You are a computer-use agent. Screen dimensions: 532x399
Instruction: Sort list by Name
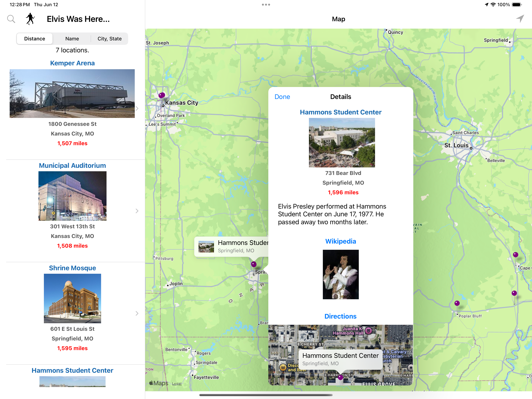click(72, 39)
